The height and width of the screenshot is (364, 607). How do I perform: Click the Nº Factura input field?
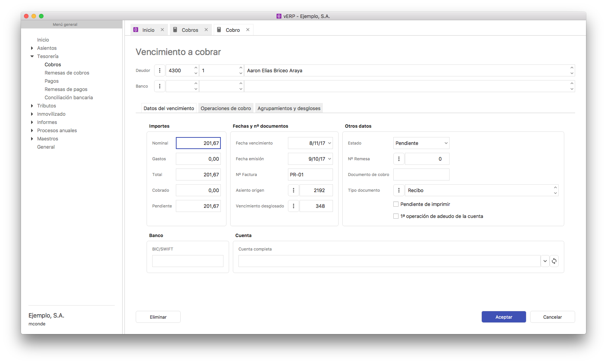pyautogui.click(x=310, y=175)
